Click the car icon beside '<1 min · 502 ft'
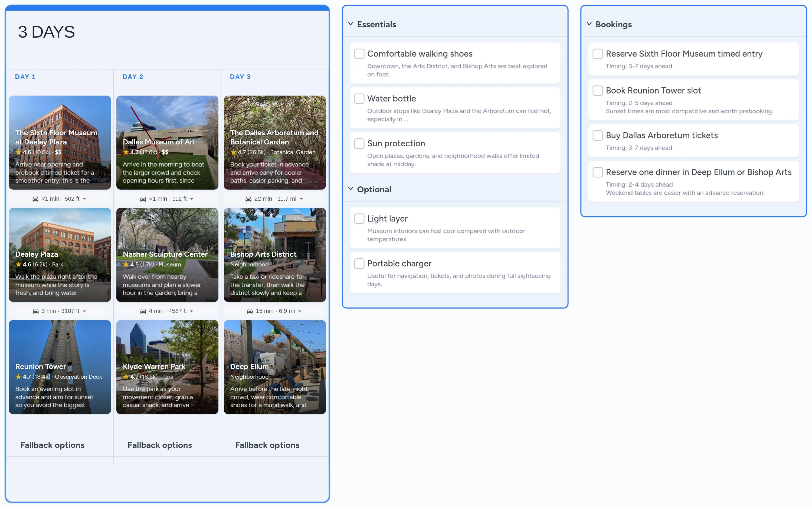The width and height of the screenshot is (812, 508). pos(35,199)
